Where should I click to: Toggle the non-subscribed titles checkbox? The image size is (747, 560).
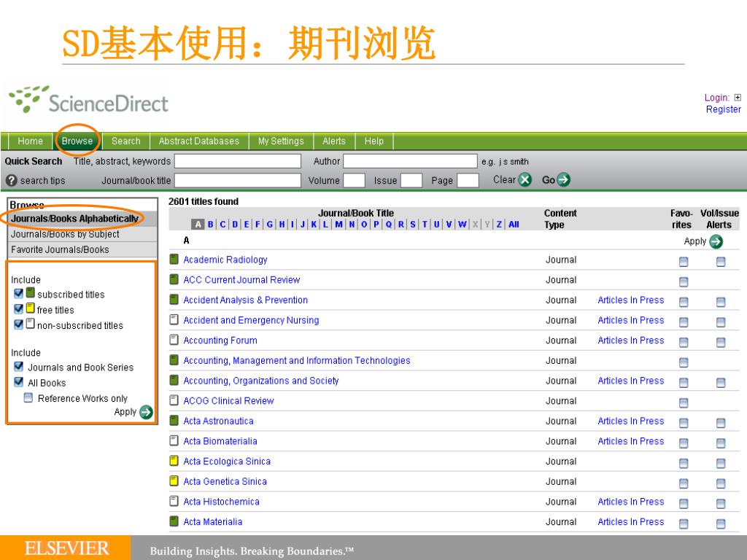(18, 324)
